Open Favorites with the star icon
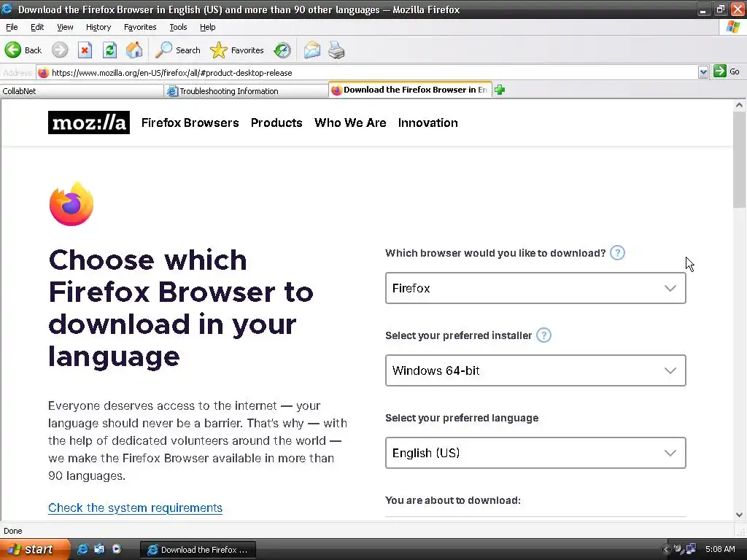 (x=219, y=50)
